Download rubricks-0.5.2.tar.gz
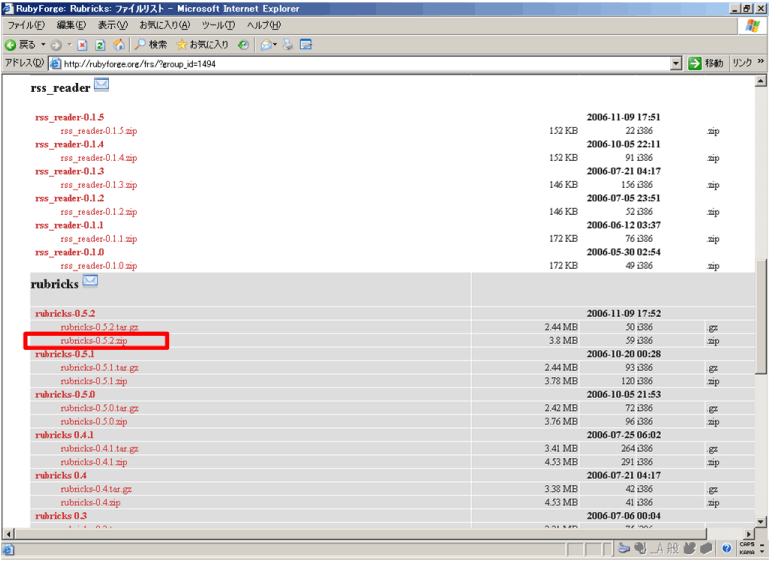Viewport: 770px width, 565px height. (x=99, y=327)
